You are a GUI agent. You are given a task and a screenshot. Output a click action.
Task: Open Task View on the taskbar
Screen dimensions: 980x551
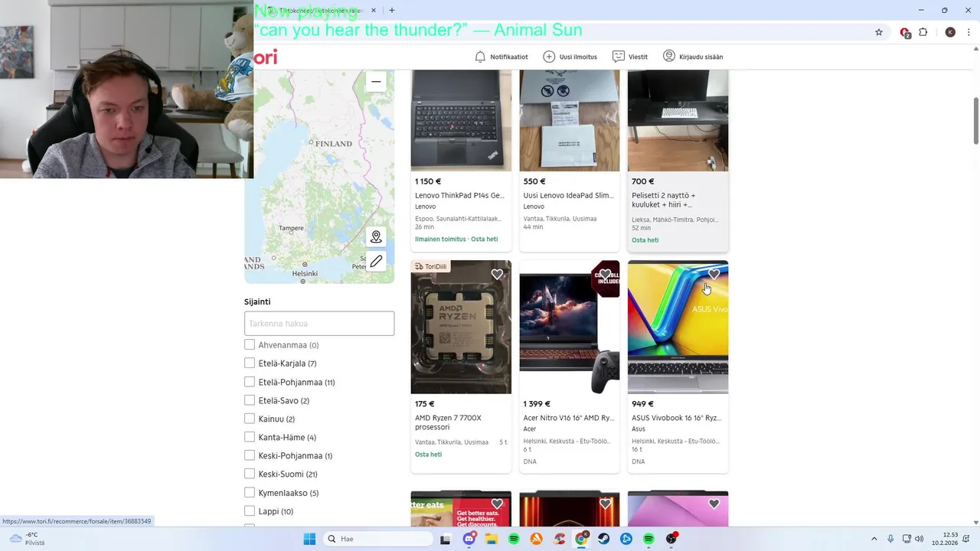coord(446,539)
